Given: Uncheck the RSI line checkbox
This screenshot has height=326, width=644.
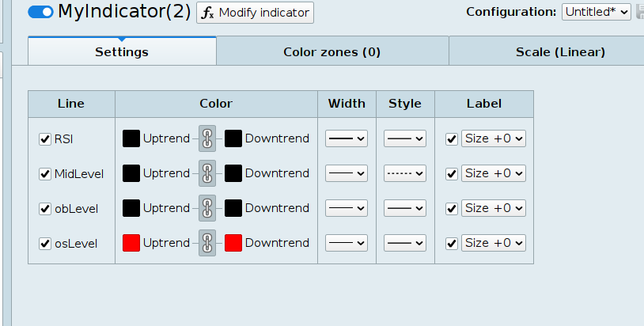Looking at the screenshot, I should [45, 139].
